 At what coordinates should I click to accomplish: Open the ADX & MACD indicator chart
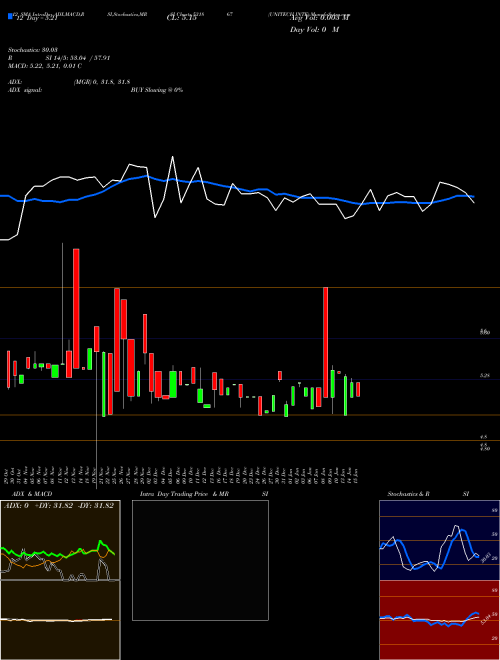pyautogui.click(x=60, y=580)
